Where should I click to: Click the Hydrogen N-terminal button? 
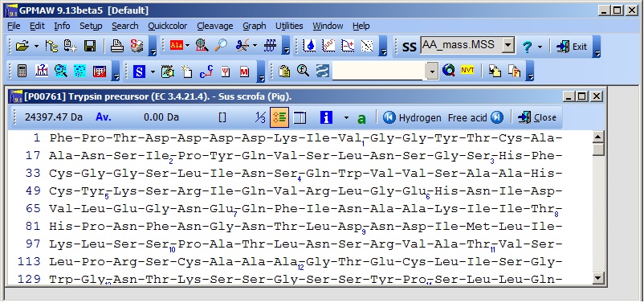click(412, 117)
